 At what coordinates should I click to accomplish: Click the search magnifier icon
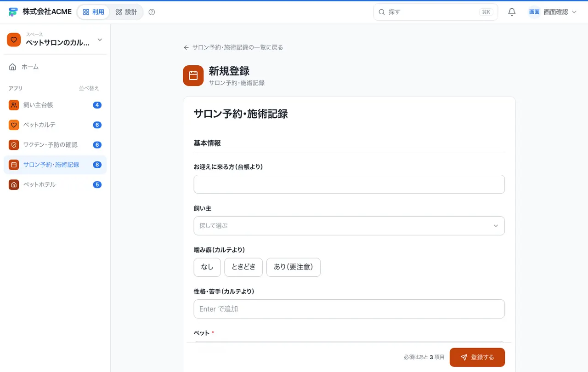(x=381, y=12)
